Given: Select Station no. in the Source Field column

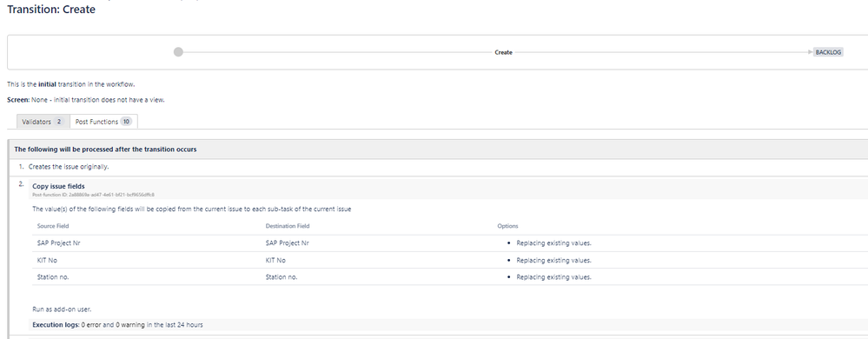Looking at the screenshot, I should [x=53, y=277].
